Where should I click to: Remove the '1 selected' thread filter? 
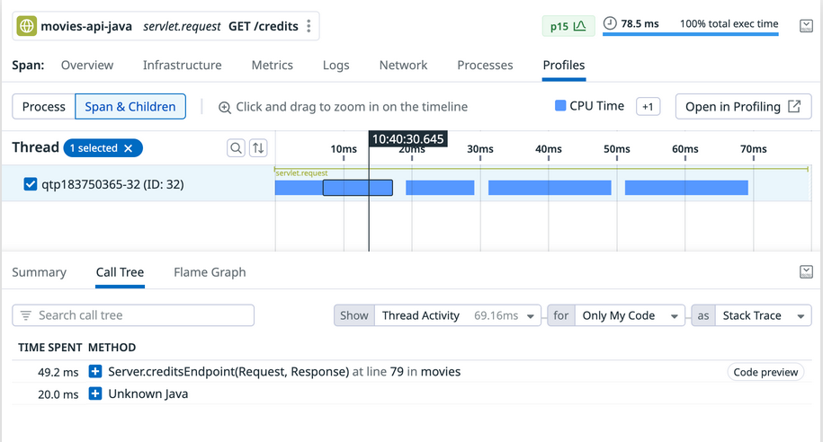[x=128, y=148]
